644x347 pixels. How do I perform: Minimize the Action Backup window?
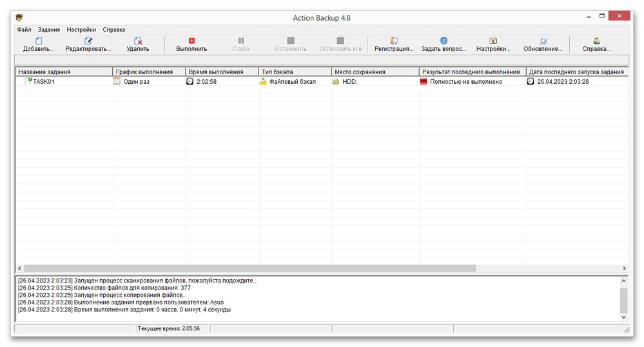tap(589, 17)
